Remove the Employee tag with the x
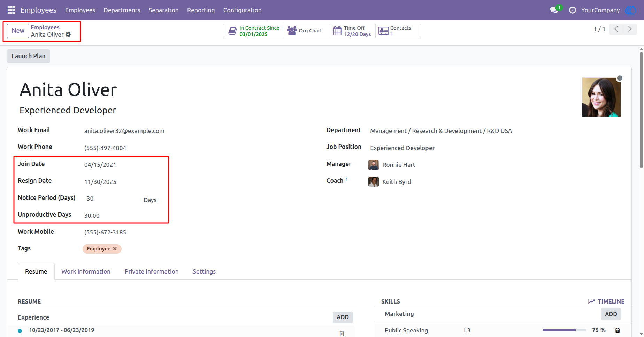 pos(115,249)
